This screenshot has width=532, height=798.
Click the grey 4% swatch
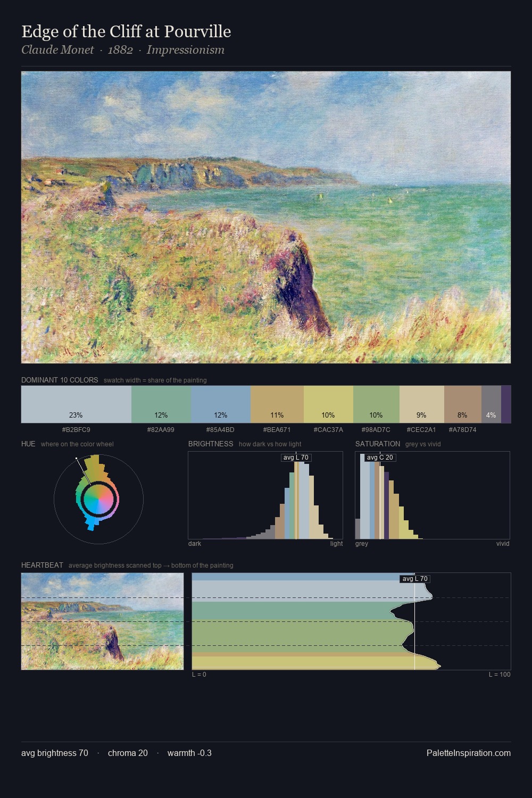491,404
